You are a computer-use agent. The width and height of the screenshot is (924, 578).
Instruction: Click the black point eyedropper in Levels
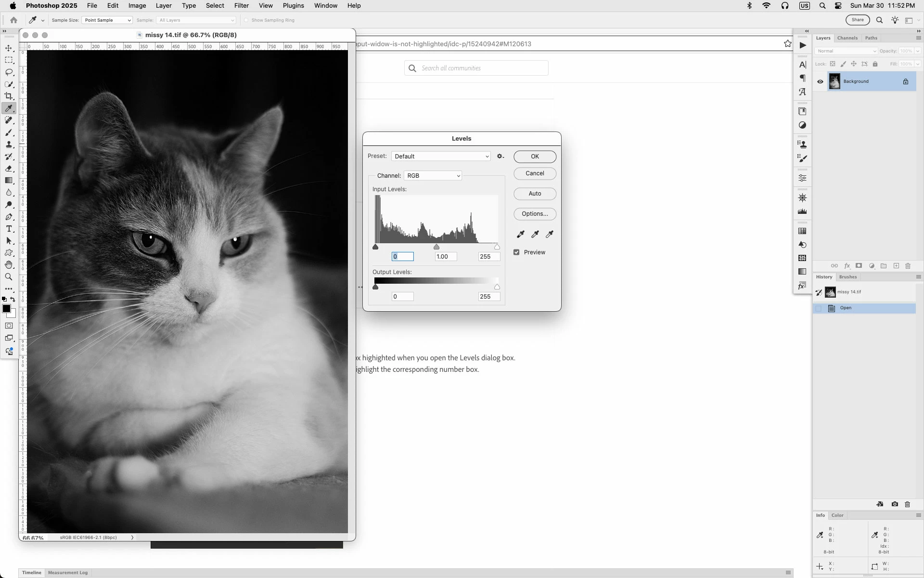[x=520, y=234]
